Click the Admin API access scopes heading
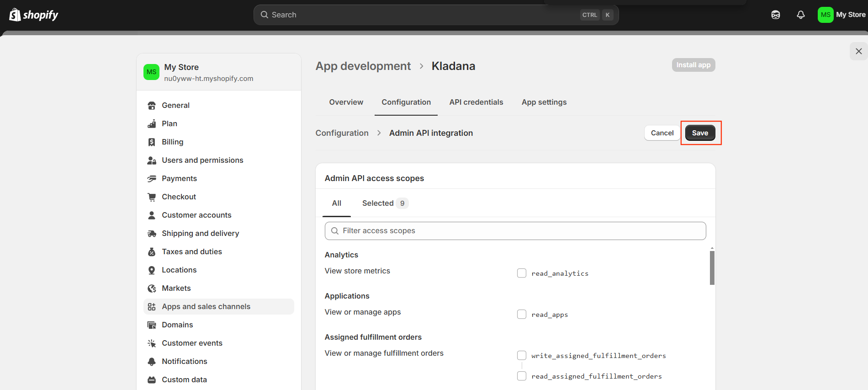Viewport: 868px width, 390px height. tap(374, 178)
